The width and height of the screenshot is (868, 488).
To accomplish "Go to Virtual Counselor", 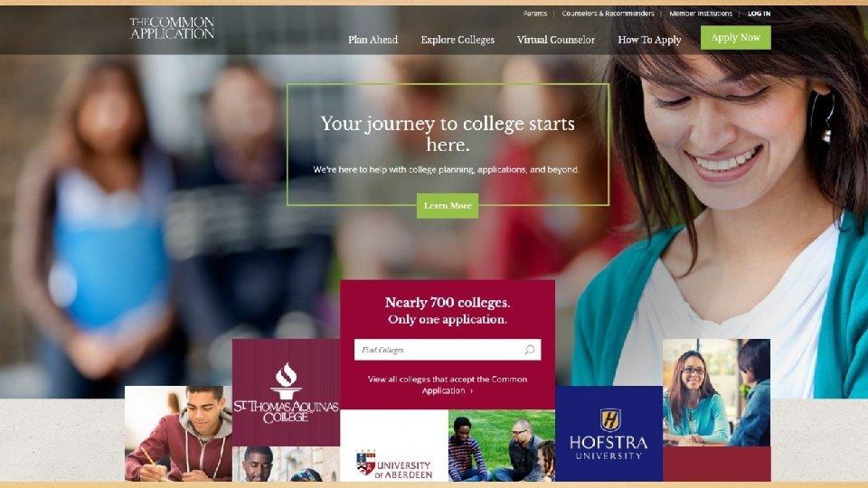I will 556,40.
